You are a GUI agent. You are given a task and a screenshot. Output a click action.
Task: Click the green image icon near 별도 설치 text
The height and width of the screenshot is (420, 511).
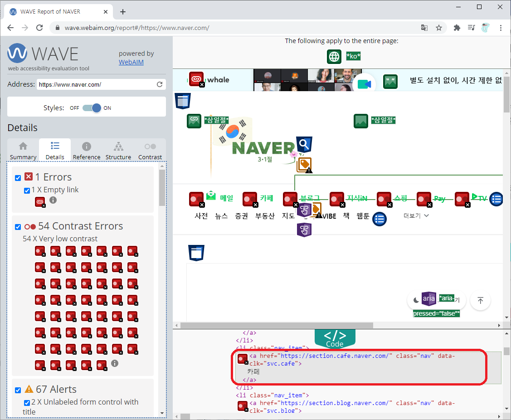390,82
